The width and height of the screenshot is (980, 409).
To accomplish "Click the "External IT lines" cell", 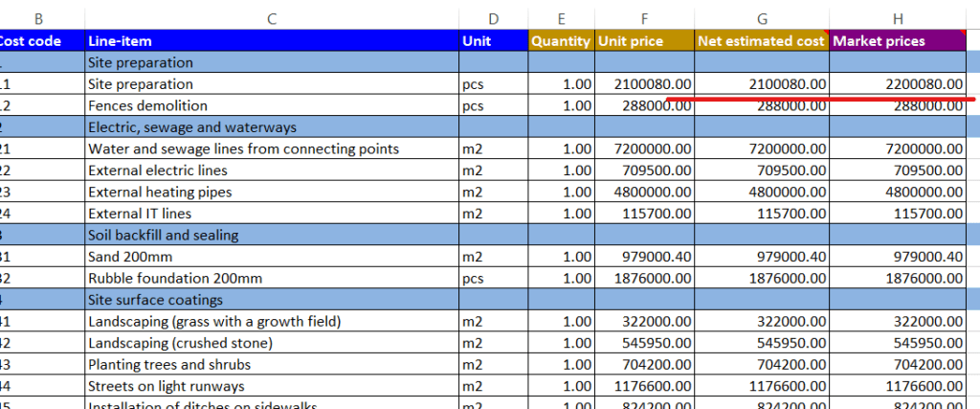I will point(271,214).
